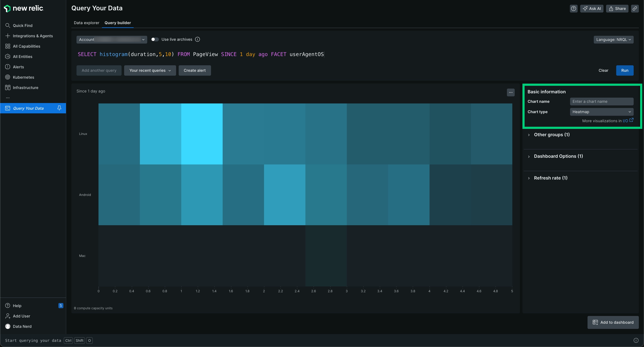The width and height of the screenshot is (644, 347).
Task: Copy permalink with the link icon
Action: click(635, 8)
